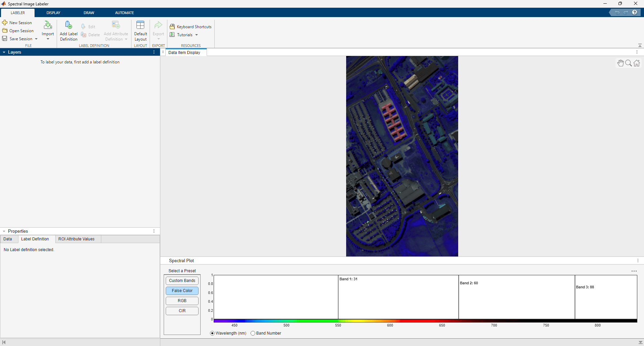Click Add Label Definition
The height and width of the screenshot is (346, 644).
click(68, 30)
